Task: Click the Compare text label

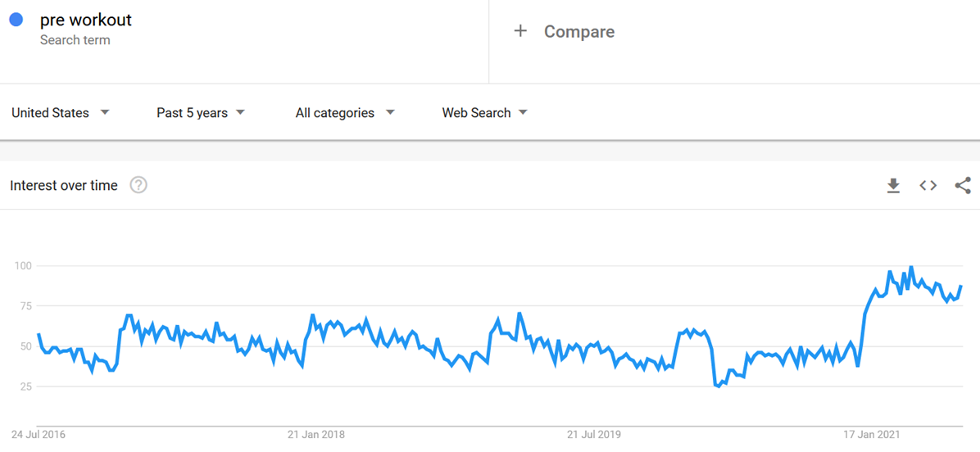Action: (578, 32)
